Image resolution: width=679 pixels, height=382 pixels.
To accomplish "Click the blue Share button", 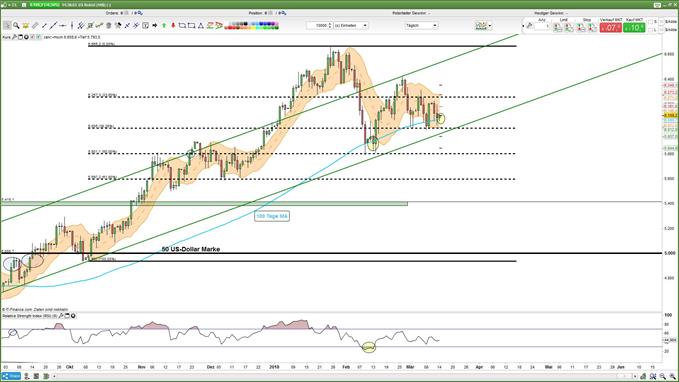I will tap(11, 376).
